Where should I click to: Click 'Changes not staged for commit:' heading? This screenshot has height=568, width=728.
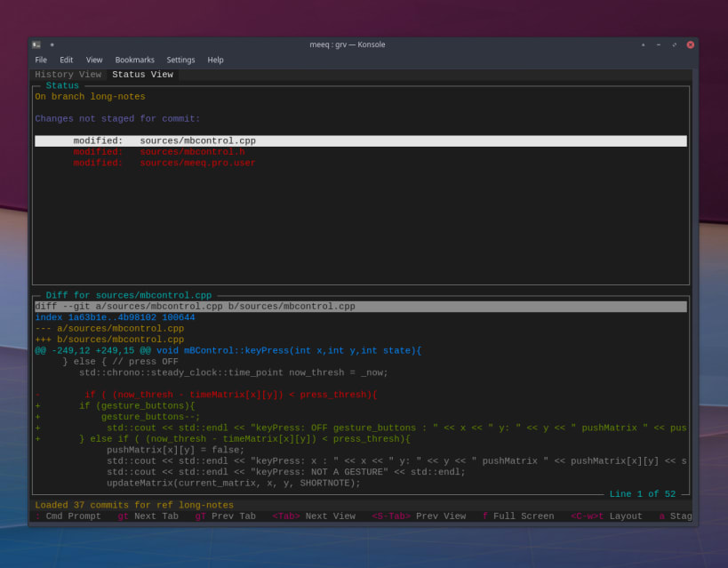tap(117, 118)
